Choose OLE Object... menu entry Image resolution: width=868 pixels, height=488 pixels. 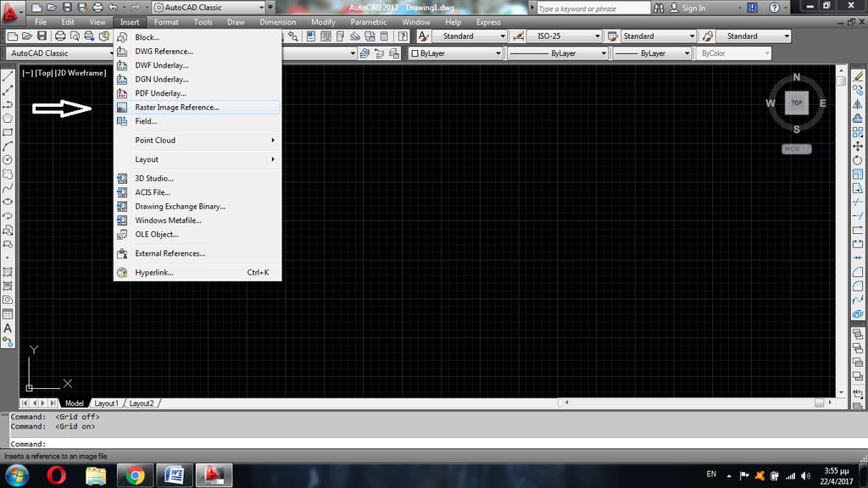pos(198,234)
